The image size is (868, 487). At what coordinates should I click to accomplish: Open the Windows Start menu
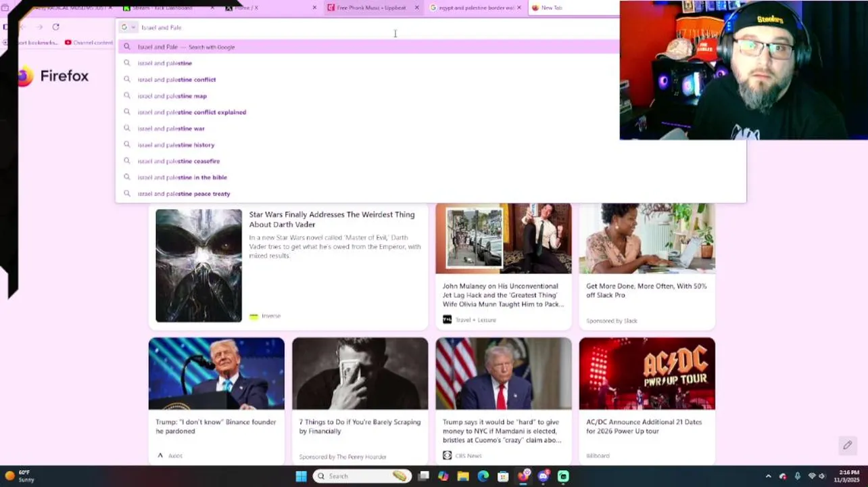click(302, 476)
